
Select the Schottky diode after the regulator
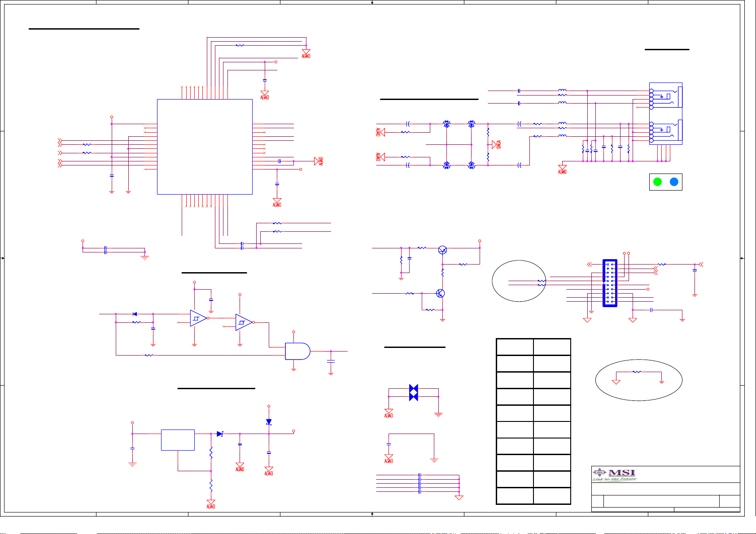coord(220,434)
